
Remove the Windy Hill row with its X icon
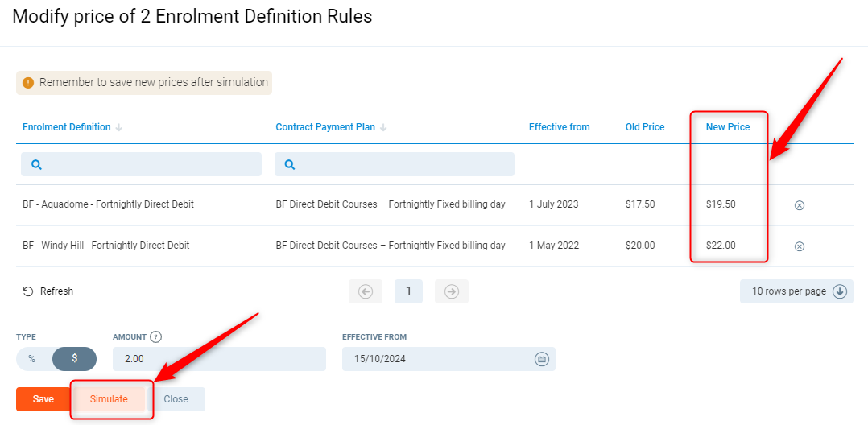click(x=799, y=246)
